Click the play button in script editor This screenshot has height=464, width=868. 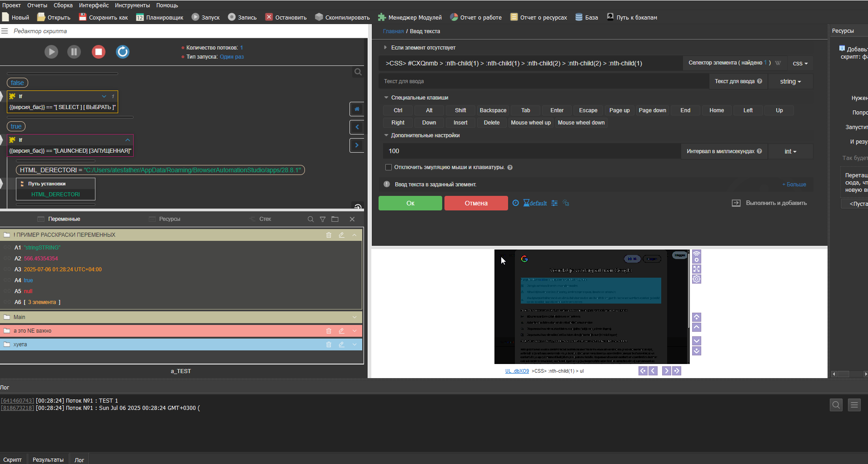coord(51,52)
